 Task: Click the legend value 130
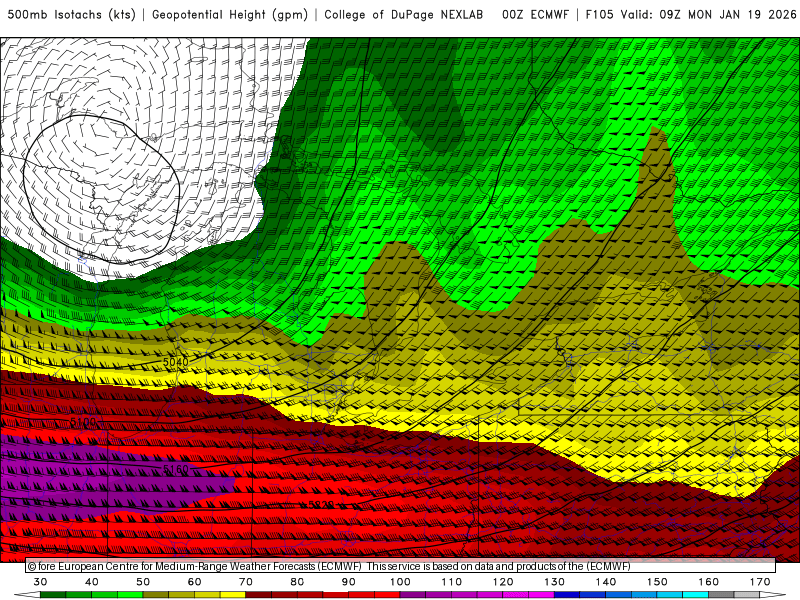[555, 582]
